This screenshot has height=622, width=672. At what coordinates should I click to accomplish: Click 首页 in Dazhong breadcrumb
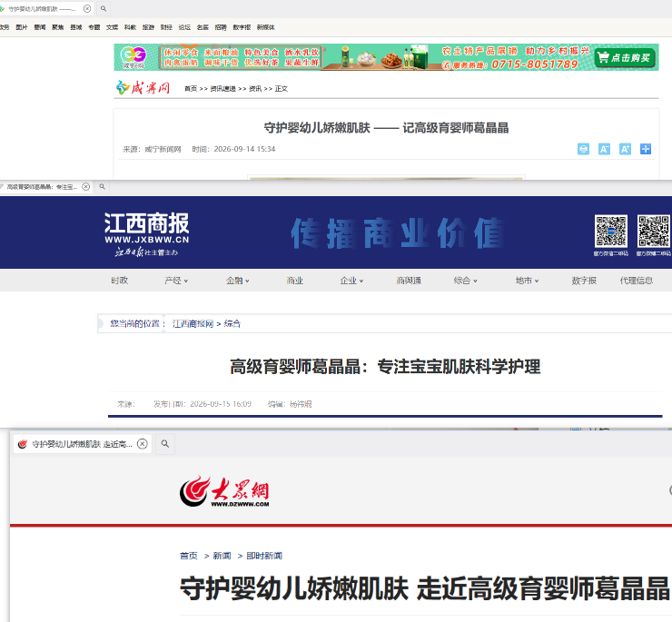coord(189,556)
